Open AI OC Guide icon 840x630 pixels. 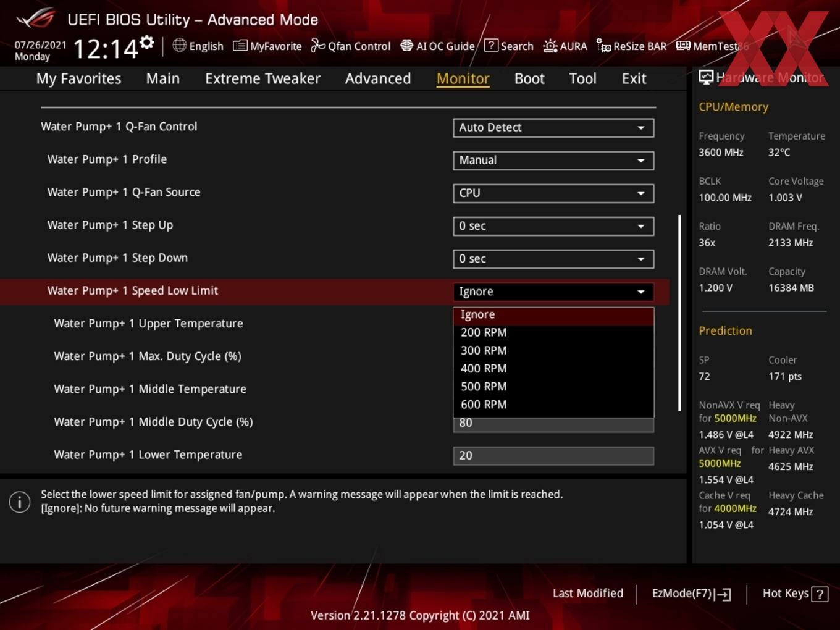coord(406,45)
